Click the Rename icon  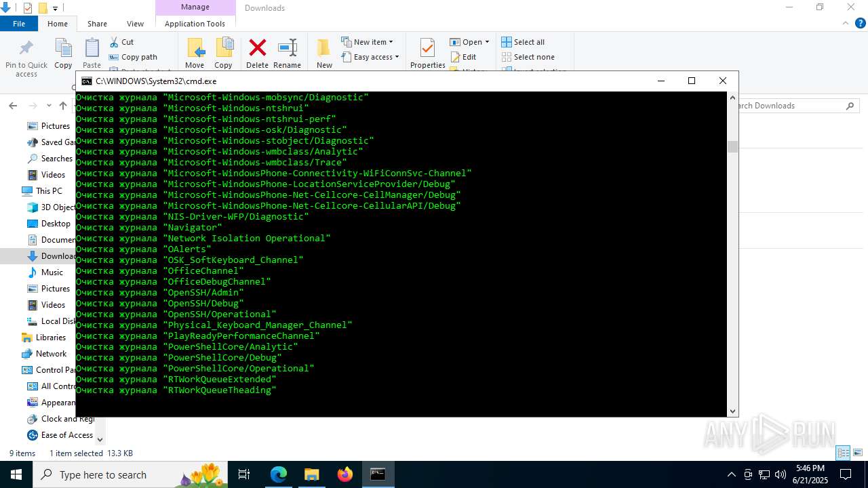point(288,48)
